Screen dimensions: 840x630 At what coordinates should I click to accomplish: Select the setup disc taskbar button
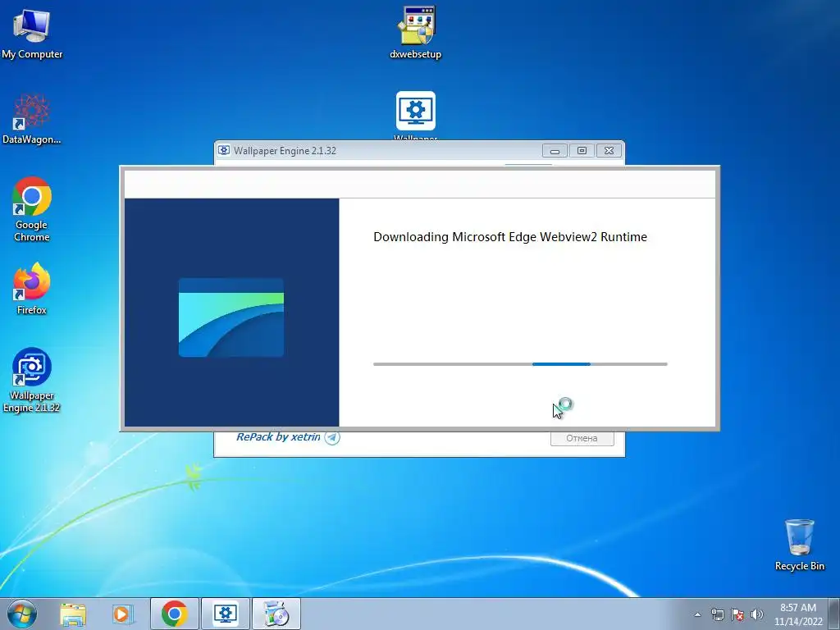click(x=276, y=614)
